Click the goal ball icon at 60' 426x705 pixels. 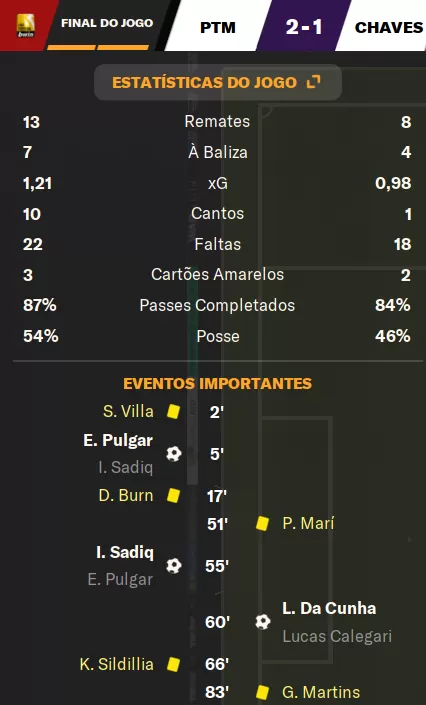pos(263,622)
